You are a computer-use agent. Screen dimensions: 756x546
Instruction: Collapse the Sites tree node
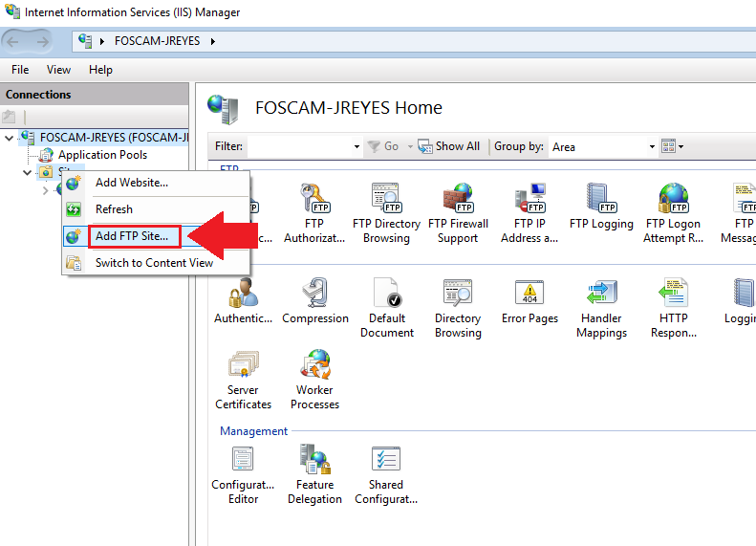click(27, 172)
